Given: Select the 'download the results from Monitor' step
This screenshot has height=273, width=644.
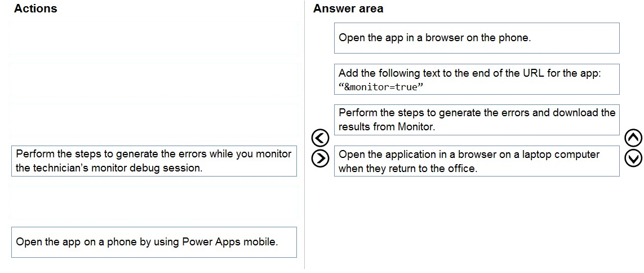Looking at the screenshot, I should click(476, 120).
